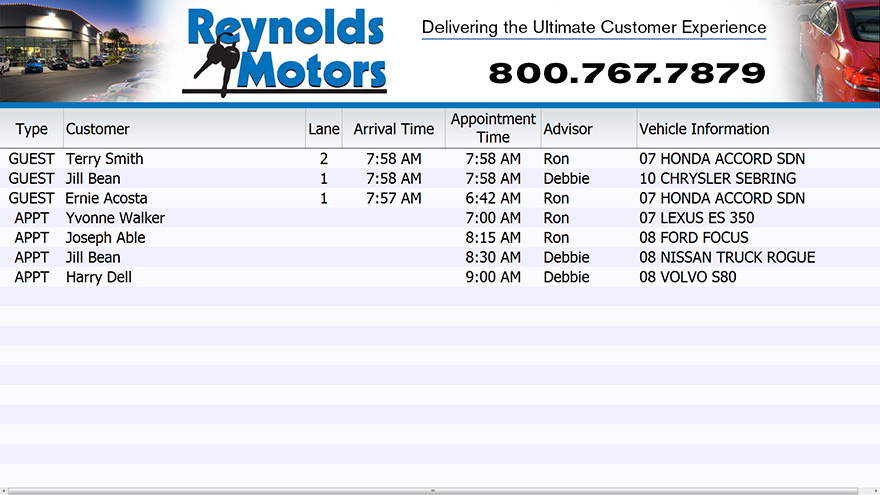Click 08 NISSAN TRUCK ROGUE vehicle entry
The height and width of the screenshot is (495, 880).
click(x=727, y=257)
